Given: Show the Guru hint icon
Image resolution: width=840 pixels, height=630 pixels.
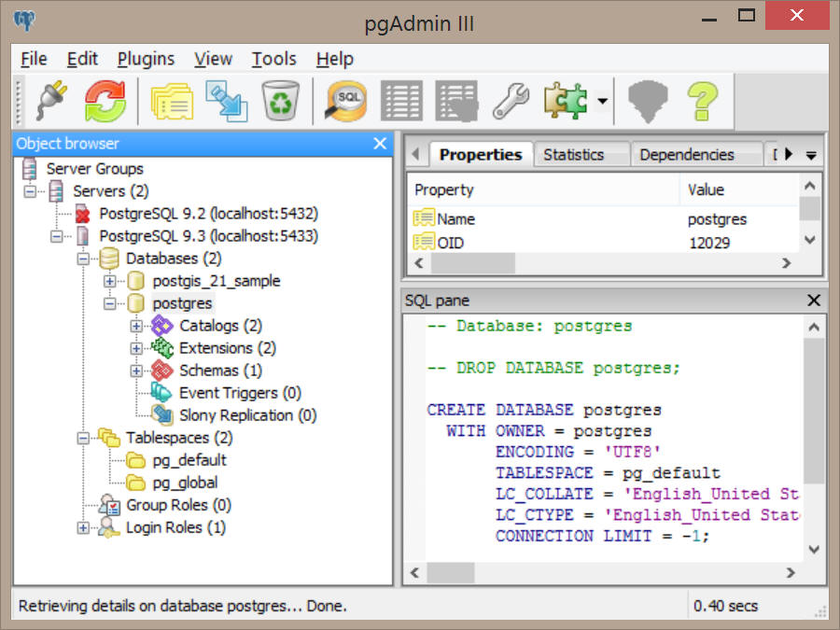Looking at the screenshot, I should click(x=649, y=101).
